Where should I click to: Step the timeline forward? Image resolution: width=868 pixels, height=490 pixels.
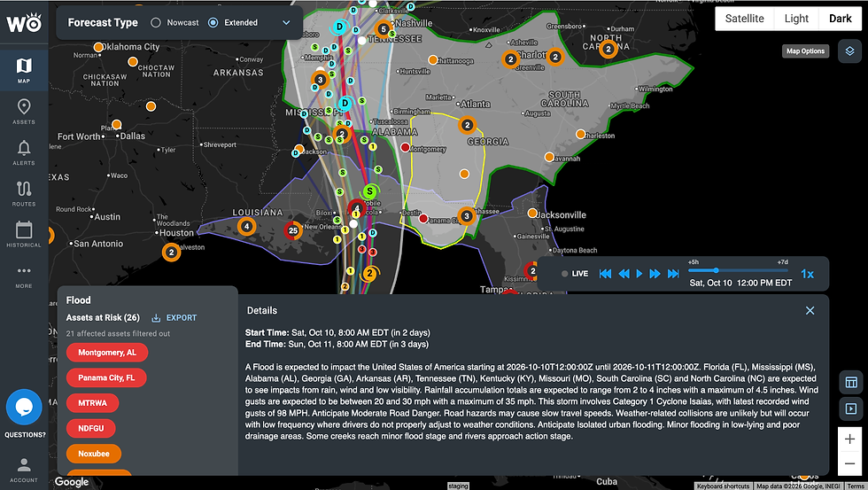pyautogui.click(x=655, y=274)
